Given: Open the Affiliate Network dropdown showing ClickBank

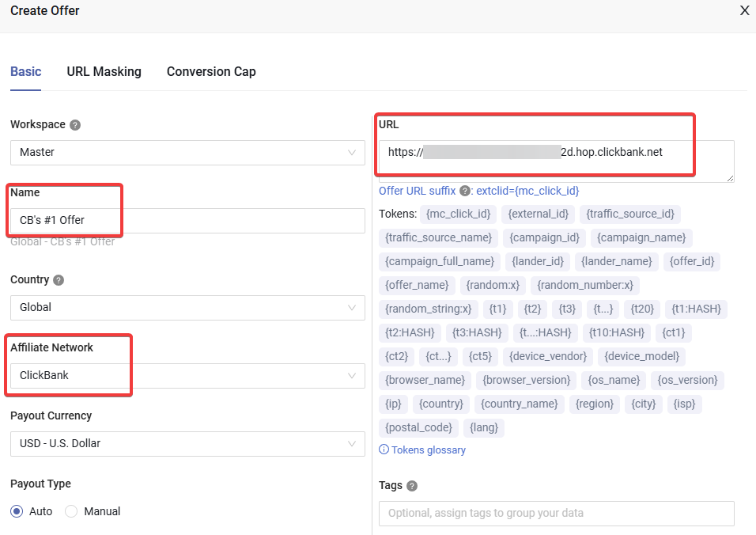Looking at the screenshot, I should (187, 376).
